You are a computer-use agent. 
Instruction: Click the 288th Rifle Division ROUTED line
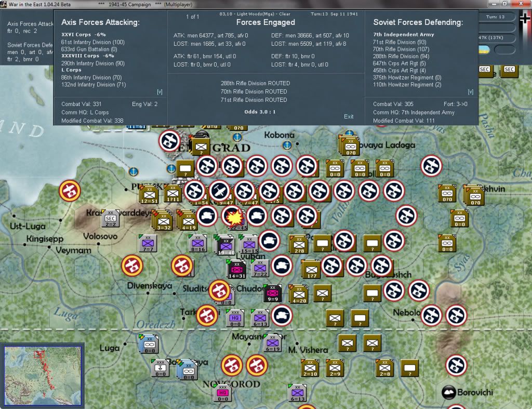[x=255, y=83]
